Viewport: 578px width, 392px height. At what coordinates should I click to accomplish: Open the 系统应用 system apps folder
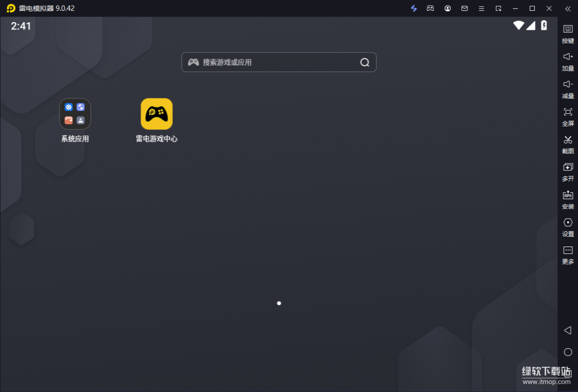pyautogui.click(x=75, y=114)
